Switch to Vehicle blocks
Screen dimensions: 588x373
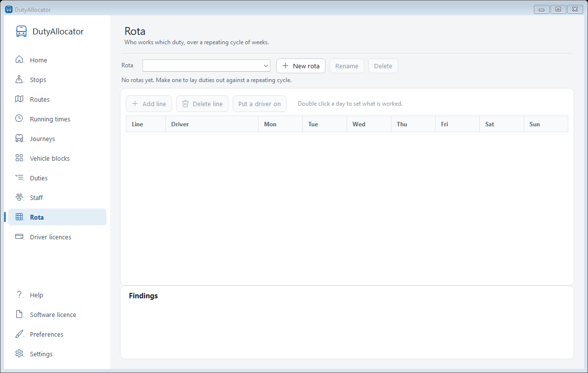(58, 158)
